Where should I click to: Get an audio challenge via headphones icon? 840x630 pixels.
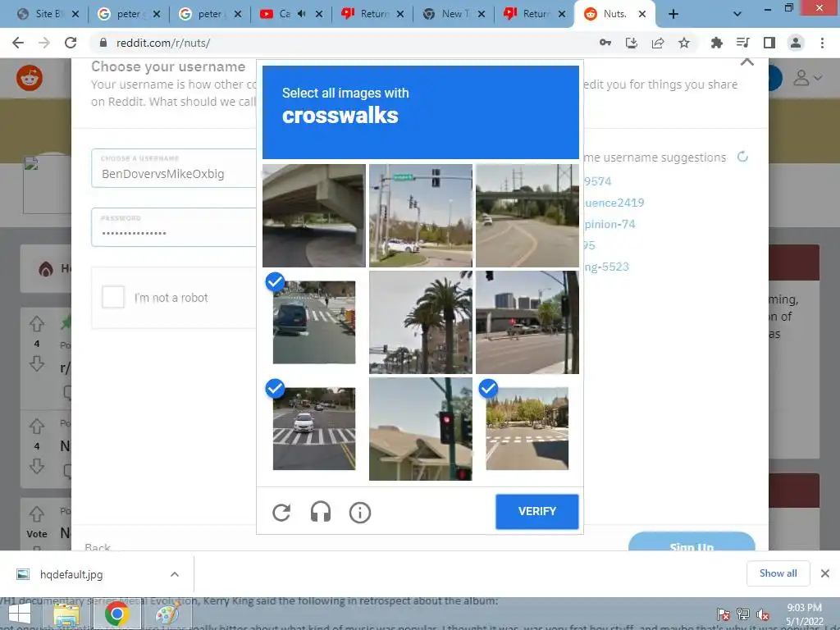pyautogui.click(x=321, y=512)
